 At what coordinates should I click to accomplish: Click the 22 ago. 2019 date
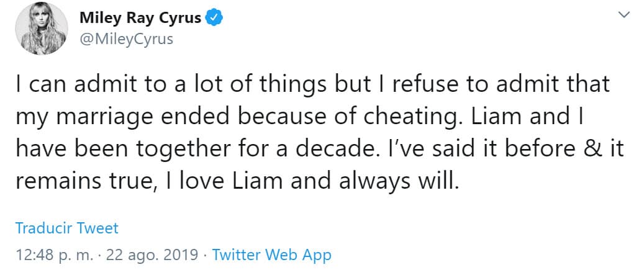click(x=153, y=255)
